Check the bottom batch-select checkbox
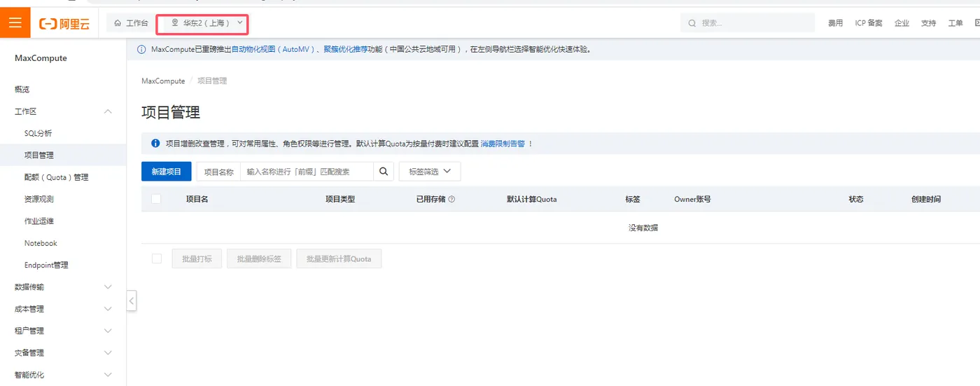This screenshot has height=386, width=980. pyautogui.click(x=157, y=259)
